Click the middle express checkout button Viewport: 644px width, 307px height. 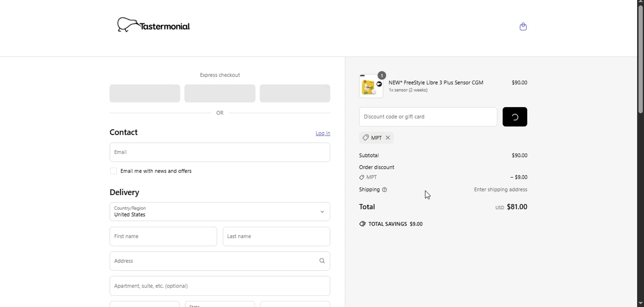(x=220, y=93)
